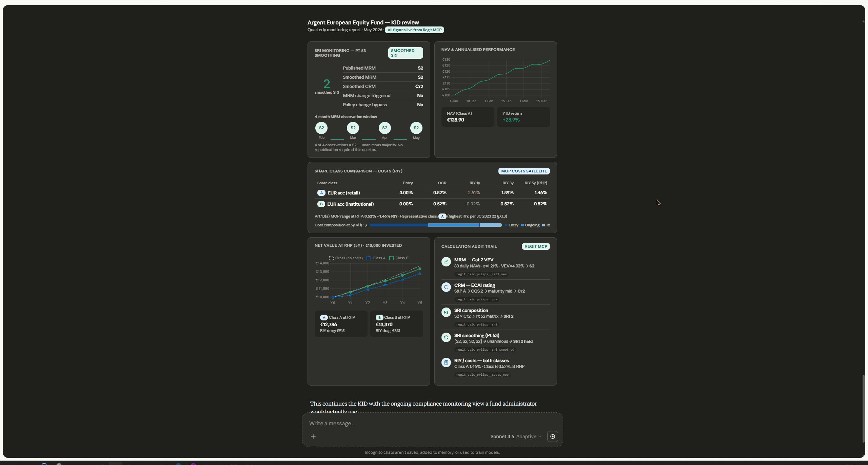Viewport: 868px width, 465px height.
Task: Click the −0.02% RIY 1y value
Action: (x=472, y=204)
